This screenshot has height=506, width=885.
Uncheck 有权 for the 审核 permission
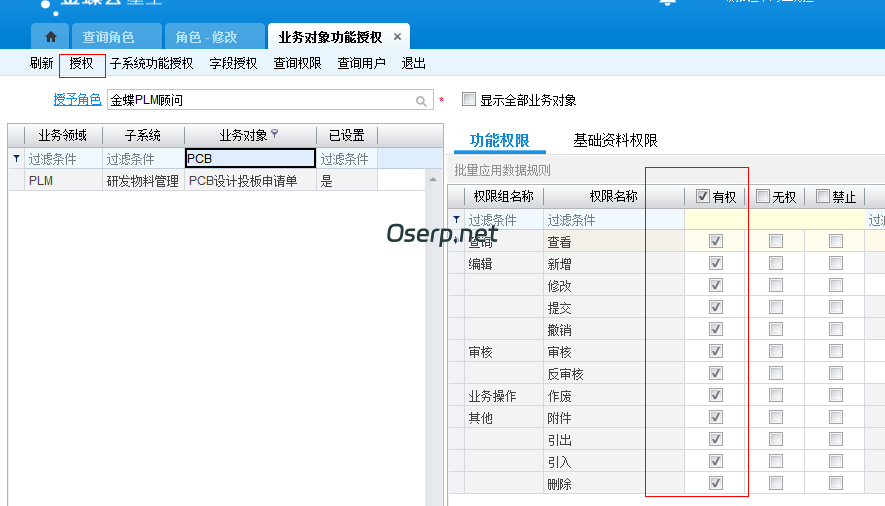[716, 351]
